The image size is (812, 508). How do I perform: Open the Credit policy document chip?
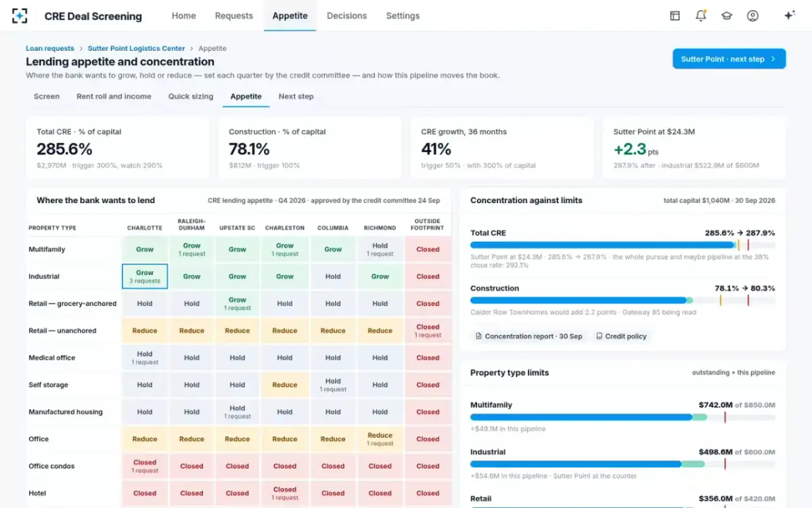tap(621, 336)
